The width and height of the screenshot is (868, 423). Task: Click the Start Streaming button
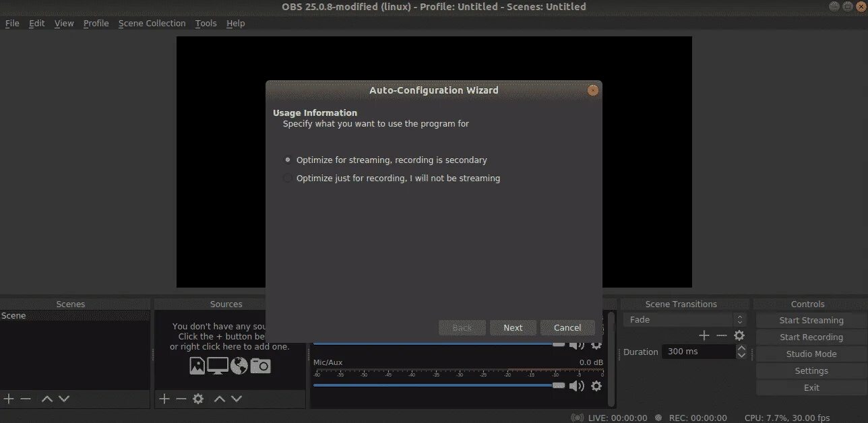[811, 321]
